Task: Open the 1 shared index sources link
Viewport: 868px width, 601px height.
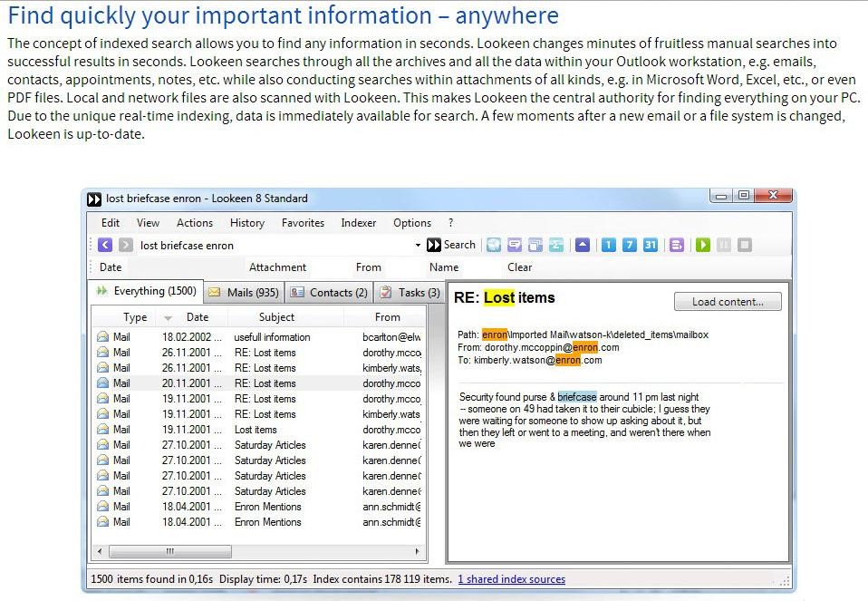Action: 511,579
